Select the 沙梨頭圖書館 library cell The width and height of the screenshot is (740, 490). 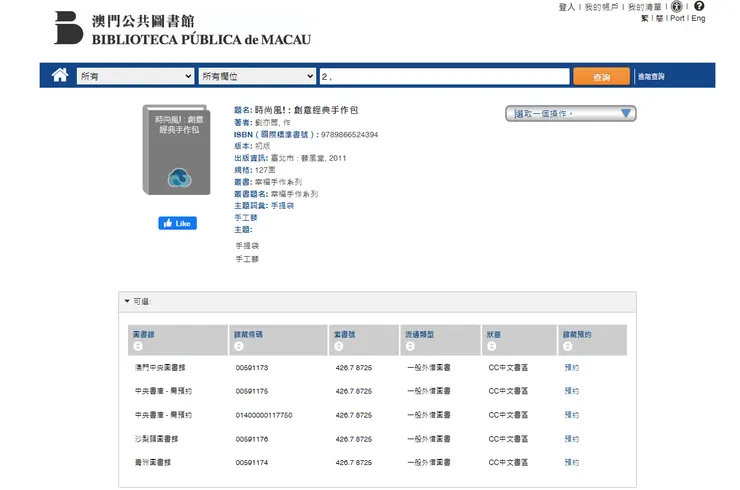click(156, 439)
